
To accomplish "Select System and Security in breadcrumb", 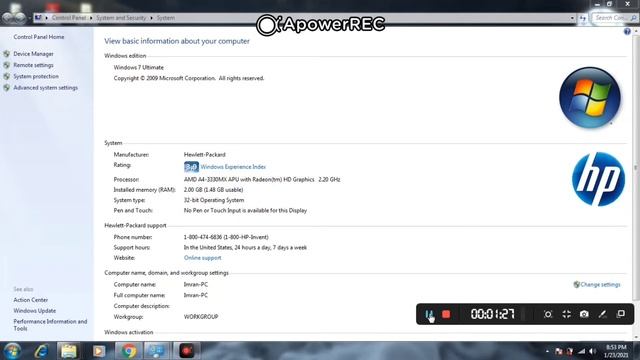I will click(121, 18).
